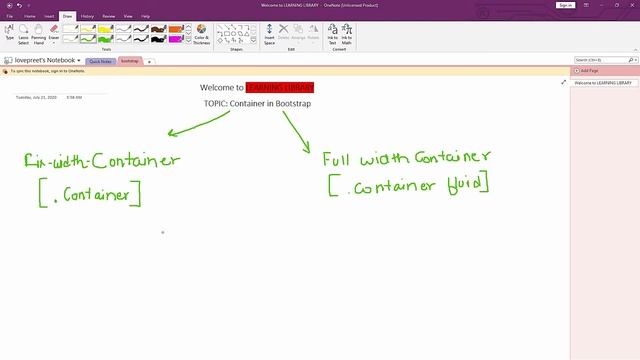Viewport: 640px width, 360px height.
Task: Click the 'Tuesday, July 21, 2020' date
Action: 36,98
